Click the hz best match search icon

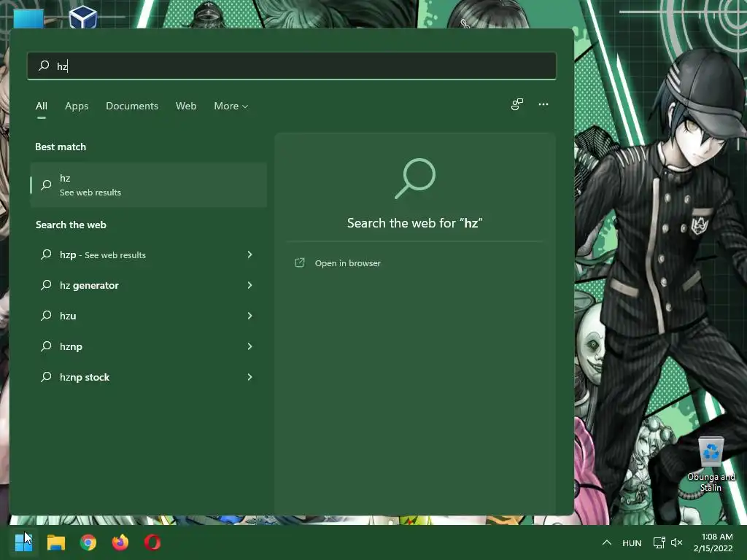tap(46, 184)
